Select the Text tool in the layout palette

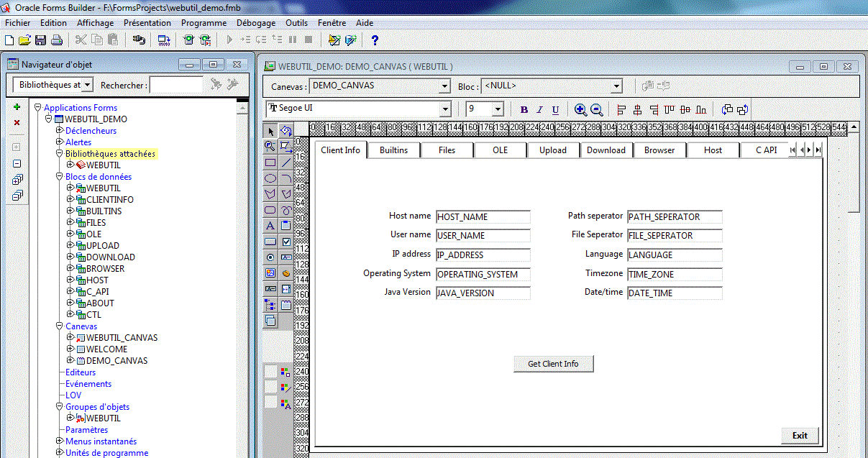point(270,225)
